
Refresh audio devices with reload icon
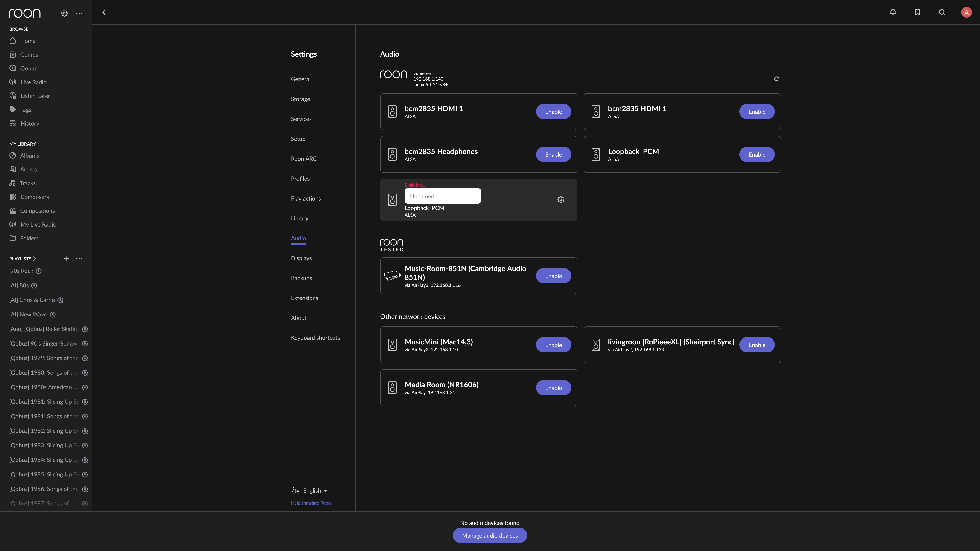(777, 79)
